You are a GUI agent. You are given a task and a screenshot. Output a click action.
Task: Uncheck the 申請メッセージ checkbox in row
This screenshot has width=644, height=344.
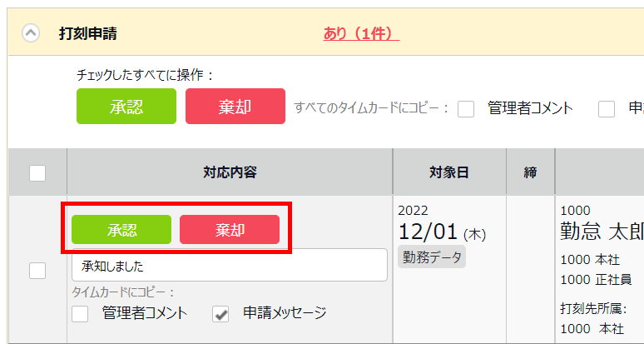[x=221, y=314]
